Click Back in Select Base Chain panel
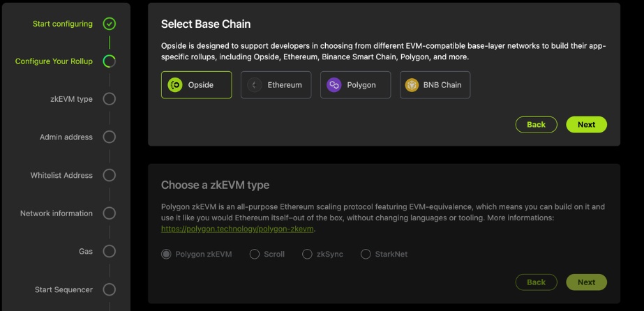Viewport: 644px width, 311px height. [x=537, y=124]
